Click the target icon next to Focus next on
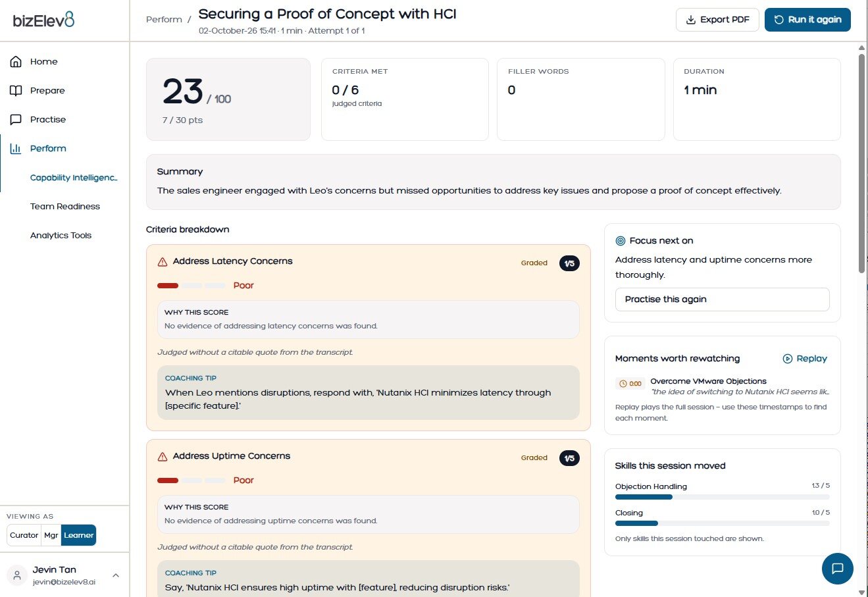Screen dimensions: 868x597 point(620,241)
